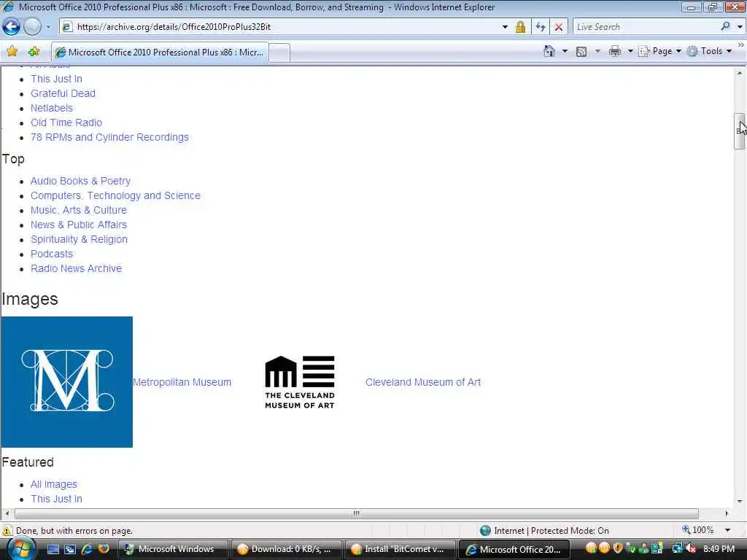Open the Grateful Dead link
Image resolution: width=747 pixels, height=560 pixels.
point(63,93)
